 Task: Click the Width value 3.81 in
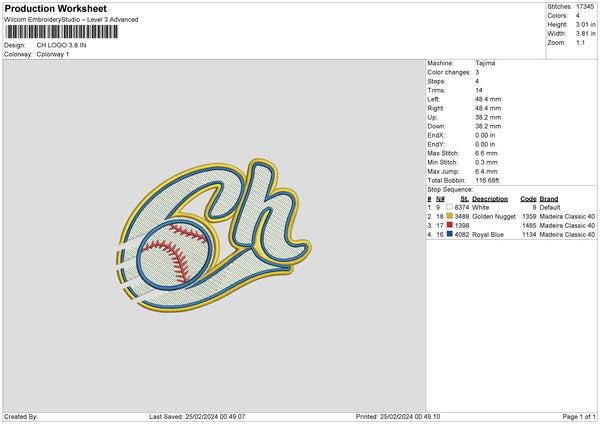click(x=585, y=34)
